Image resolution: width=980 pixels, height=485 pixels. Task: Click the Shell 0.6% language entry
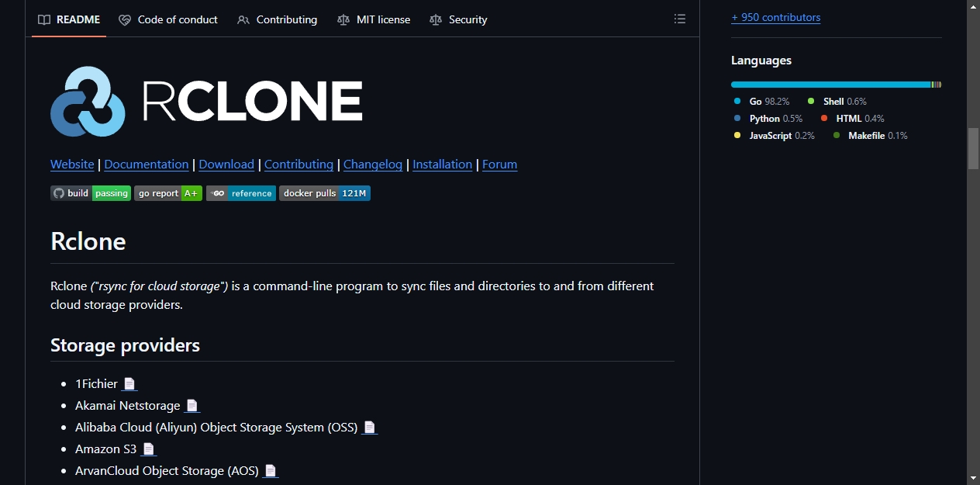coord(837,102)
